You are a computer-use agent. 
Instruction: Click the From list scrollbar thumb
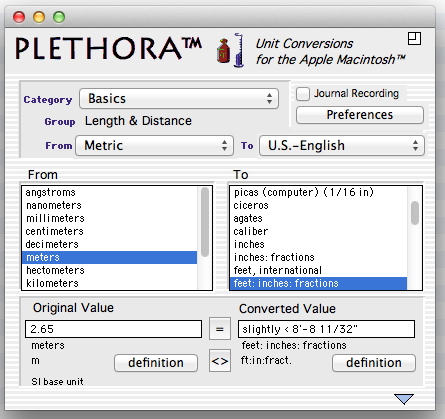click(x=205, y=222)
